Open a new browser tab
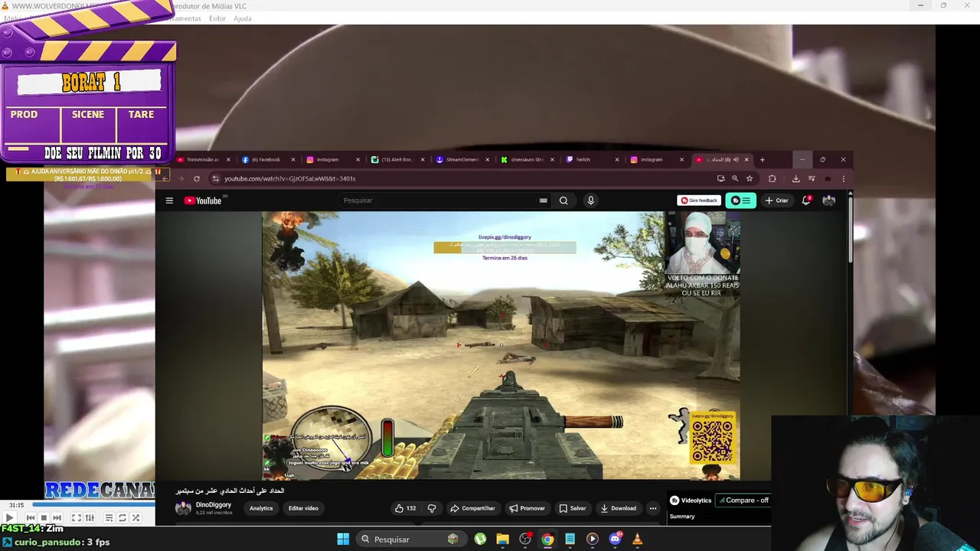 (762, 160)
